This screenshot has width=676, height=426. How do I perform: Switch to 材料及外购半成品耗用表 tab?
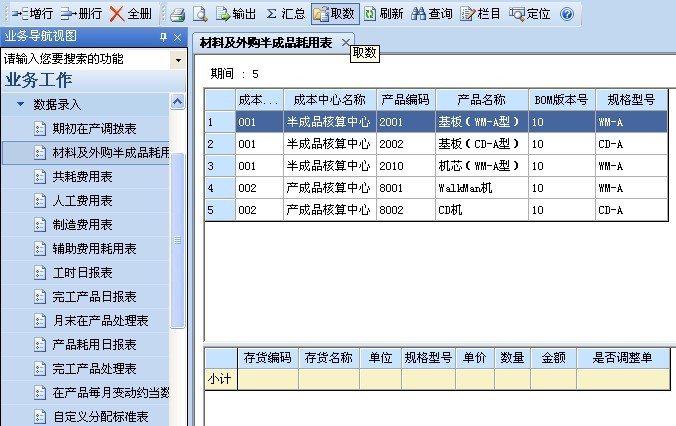click(266, 43)
